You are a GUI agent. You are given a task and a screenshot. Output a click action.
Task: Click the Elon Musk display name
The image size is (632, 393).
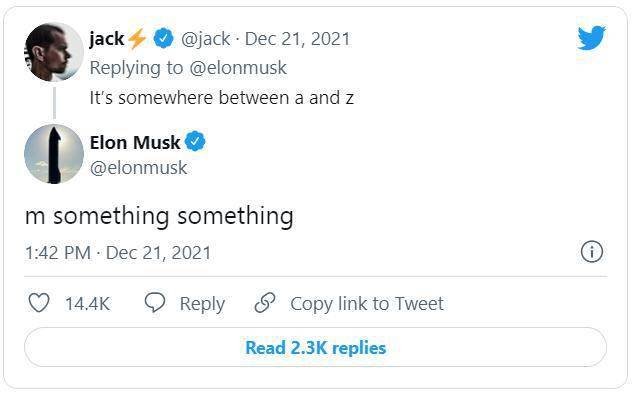pyautogui.click(x=135, y=142)
